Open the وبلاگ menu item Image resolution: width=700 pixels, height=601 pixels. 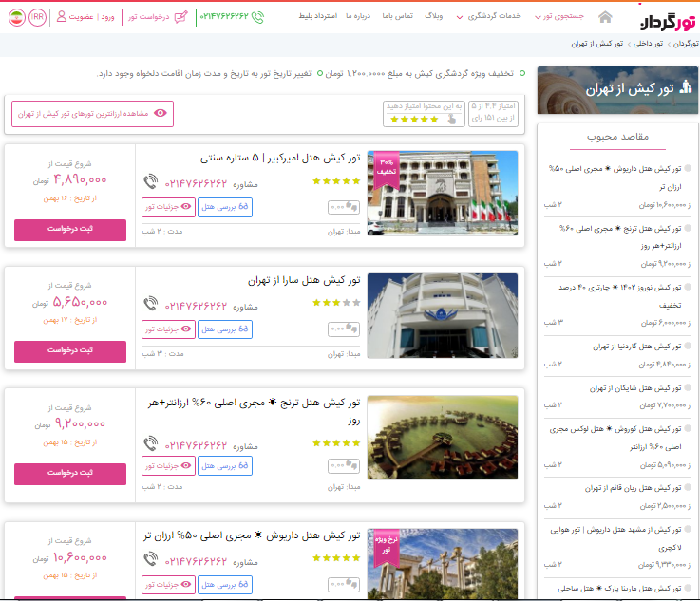point(433,16)
